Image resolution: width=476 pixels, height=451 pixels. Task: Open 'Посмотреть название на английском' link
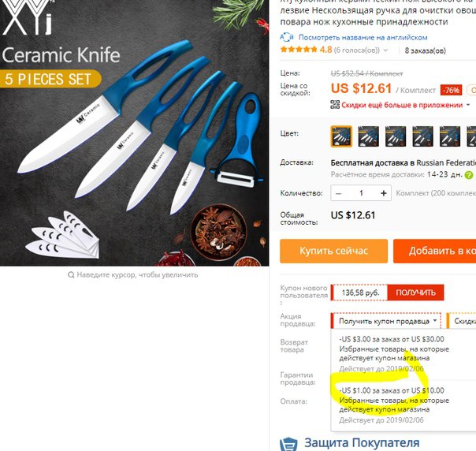(363, 37)
